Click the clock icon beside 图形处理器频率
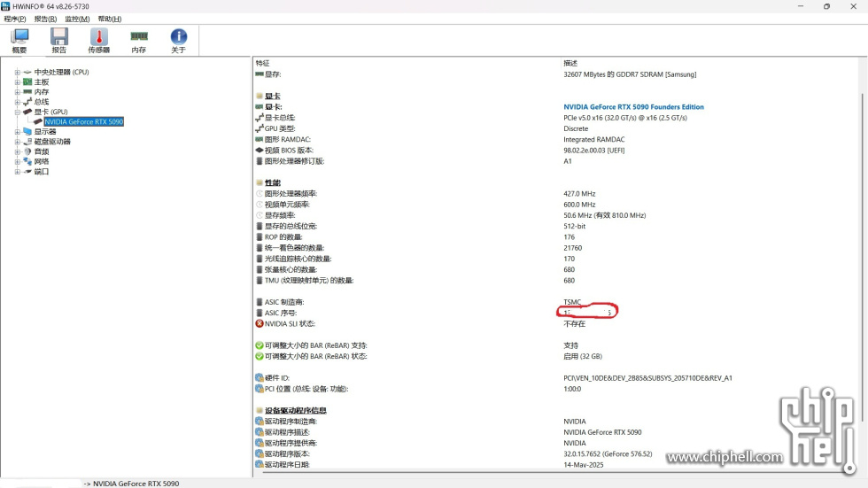The image size is (868, 488). point(259,194)
